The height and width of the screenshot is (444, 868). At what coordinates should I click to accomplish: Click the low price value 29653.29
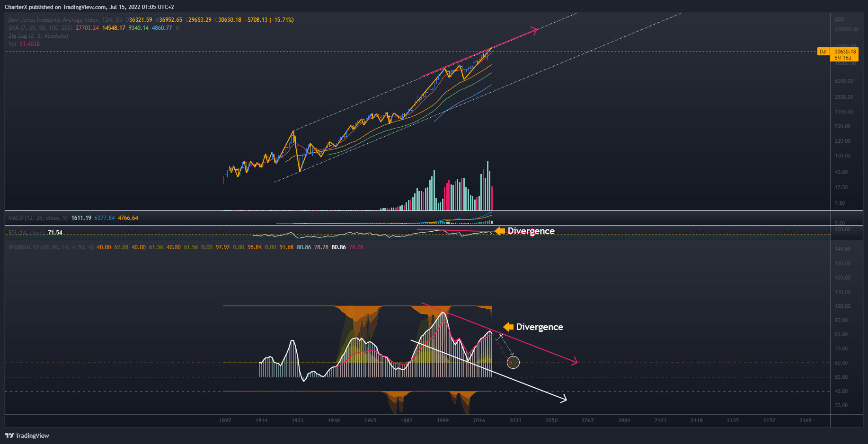tap(200, 20)
